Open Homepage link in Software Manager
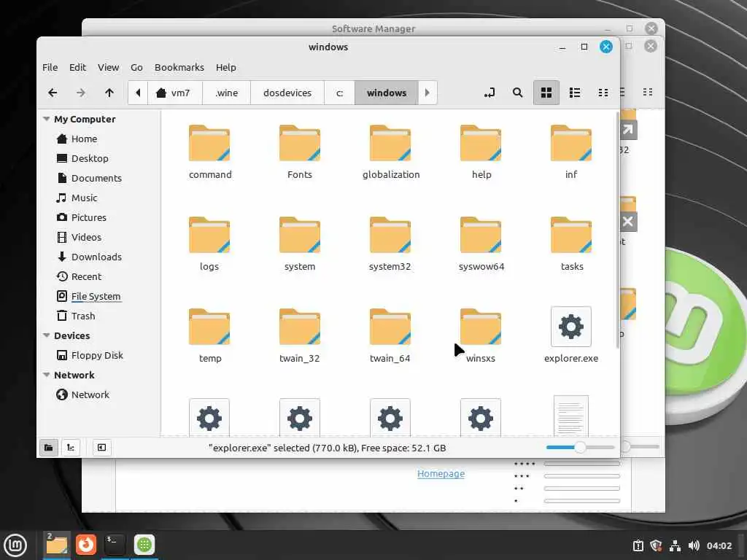This screenshot has height=560, width=747. coord(441,474)
